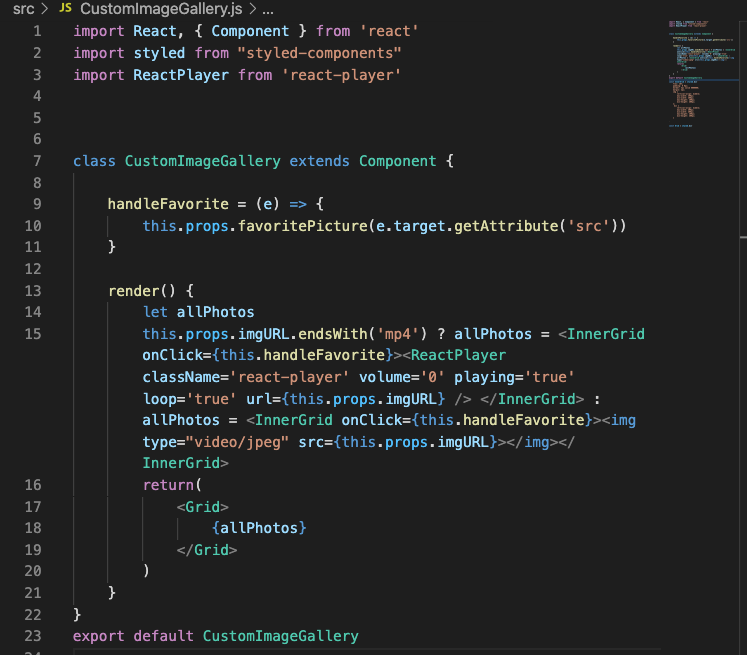Click class name 'CustomImageGallery' on line 7
This screenshot has width=747, height=655.
click(x=202, y=161)
